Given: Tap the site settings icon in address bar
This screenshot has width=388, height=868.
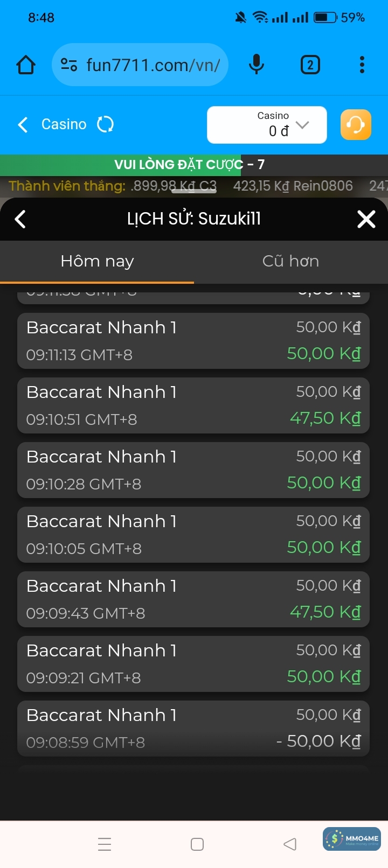Looking at the screenshot, I should (x=69, y=65).
